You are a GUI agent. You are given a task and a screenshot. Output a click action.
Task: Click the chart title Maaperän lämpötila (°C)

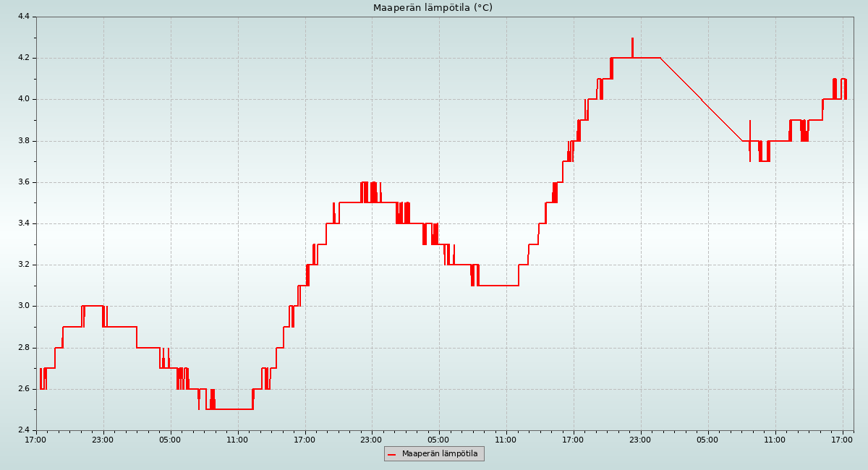click(x=433, y=8)
